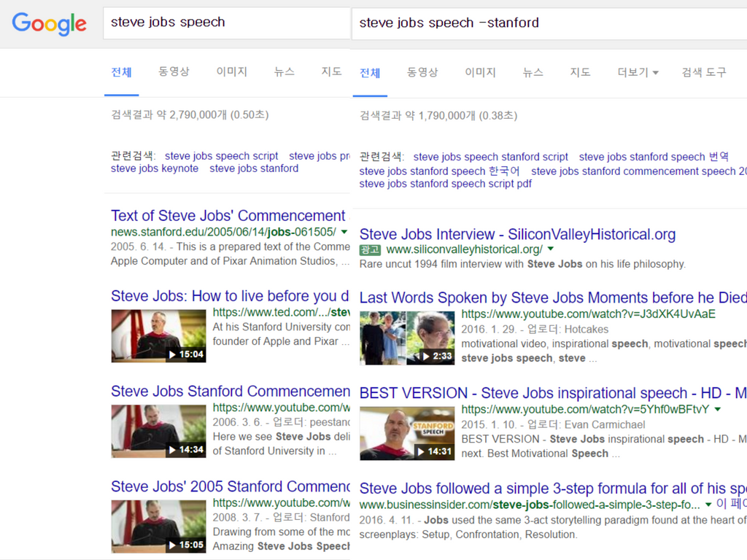
Task: Click the 'steve jobs speech' search box
Action: click(x=226, y=23)
